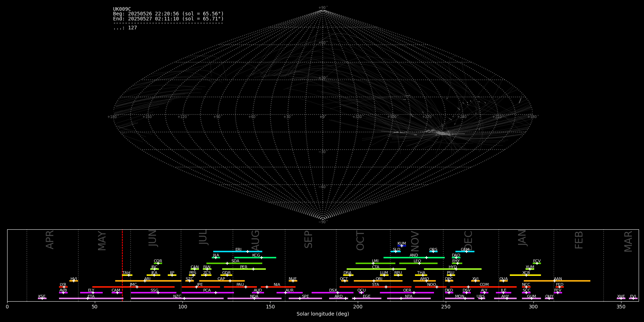Click the NTA shower label
Image resolution: width=644 pixels, height=322 pixels.
coord(409,296)
